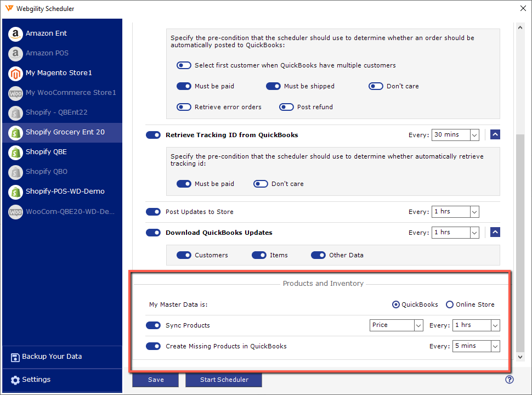The width and height of the screenshot is (532, 395).
Task: Click the Settings gear icon
Action: coord(15,380)
